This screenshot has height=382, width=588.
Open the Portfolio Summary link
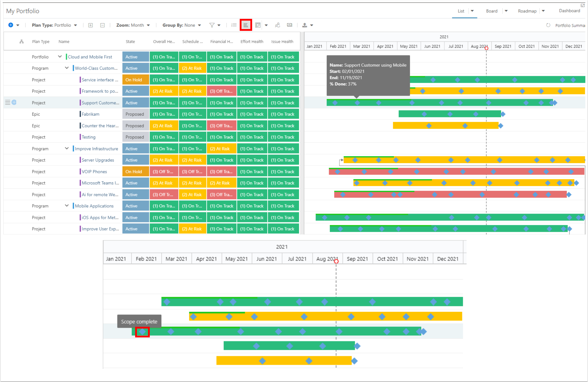coord(570,26)
